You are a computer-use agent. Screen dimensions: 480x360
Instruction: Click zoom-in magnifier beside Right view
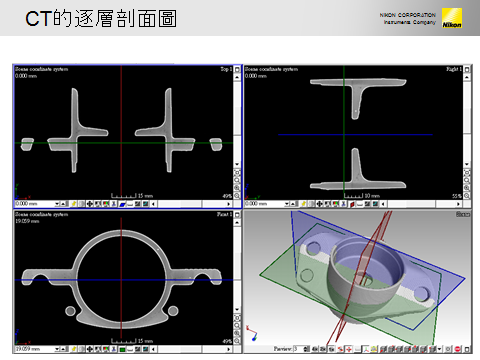pyautogui.click(x=467, y=188)
